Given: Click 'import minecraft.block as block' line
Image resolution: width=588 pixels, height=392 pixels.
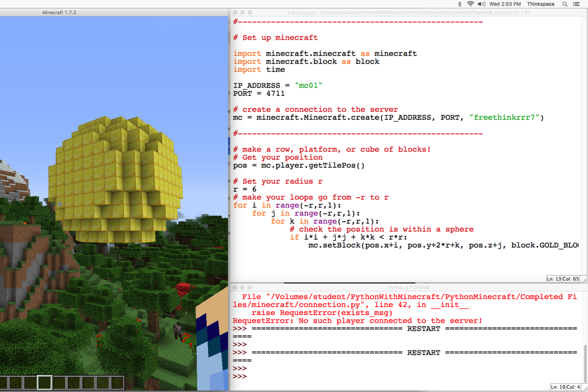Looking at the screenshot, I should click(x=306, y=62).
